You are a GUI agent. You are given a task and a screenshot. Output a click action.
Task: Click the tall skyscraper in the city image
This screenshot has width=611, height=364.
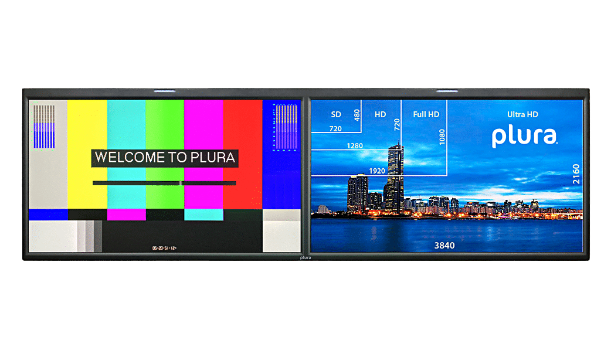point(396,176)
